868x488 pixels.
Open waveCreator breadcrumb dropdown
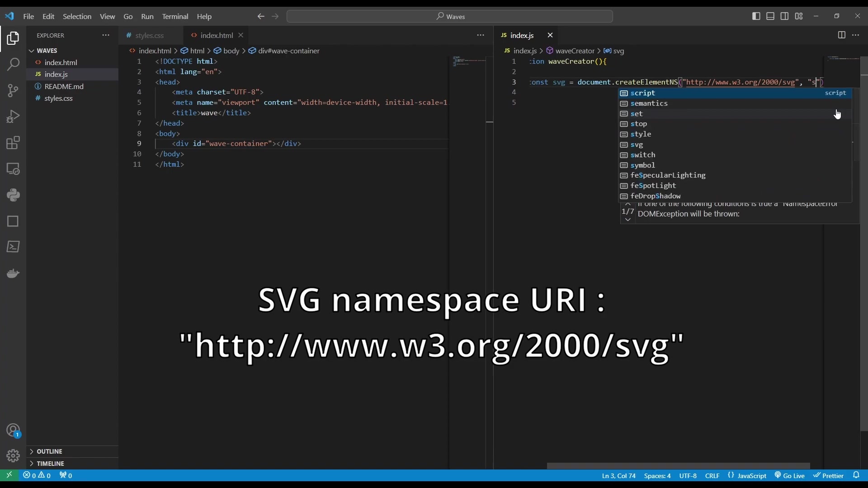click(570, 51)
